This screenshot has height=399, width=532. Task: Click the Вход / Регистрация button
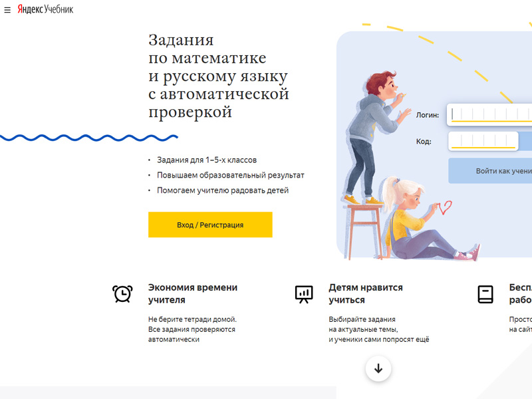(210, 225)
